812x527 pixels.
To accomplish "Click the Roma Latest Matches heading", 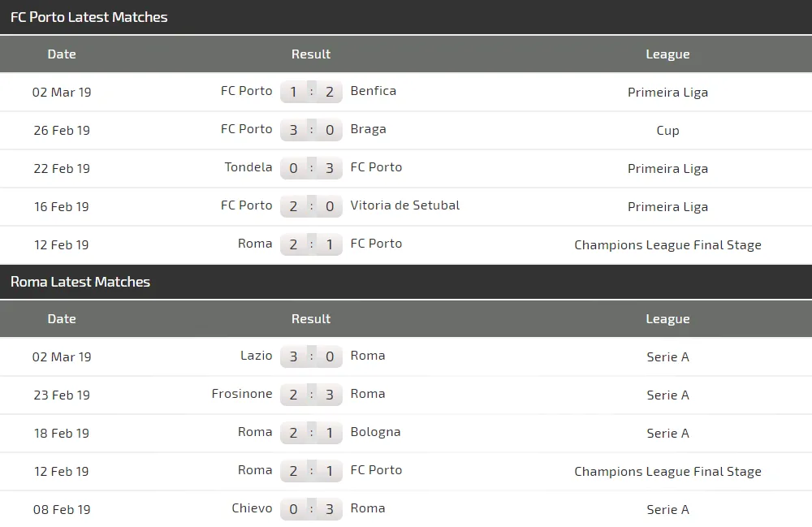I will [x=80, y=282].
